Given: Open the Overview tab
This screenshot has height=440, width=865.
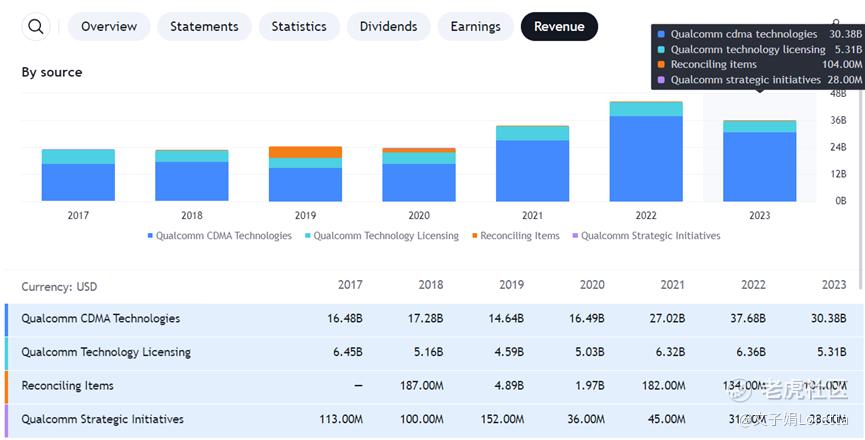Looking at the screenshot, I should pyautogui.click(x=109, y=26).
